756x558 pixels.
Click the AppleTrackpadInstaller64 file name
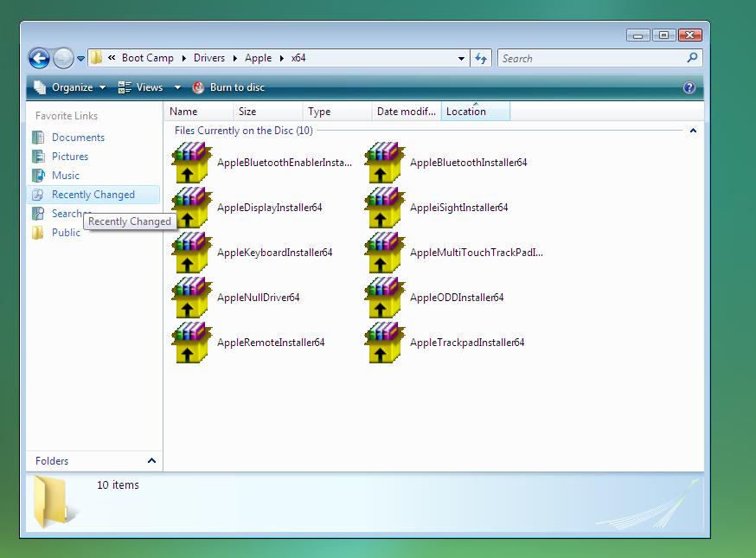[x=467, y=343]
